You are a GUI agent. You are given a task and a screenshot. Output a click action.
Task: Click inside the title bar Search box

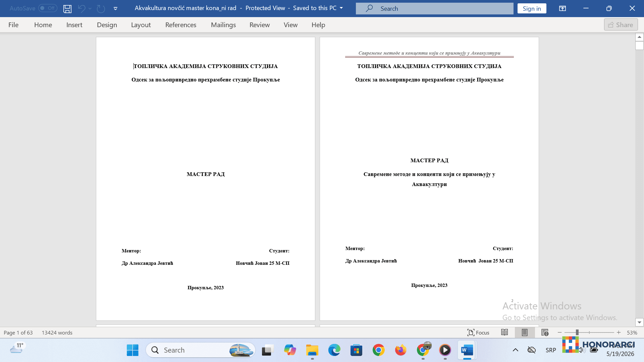pyautogui.click(x=434, y=8)
